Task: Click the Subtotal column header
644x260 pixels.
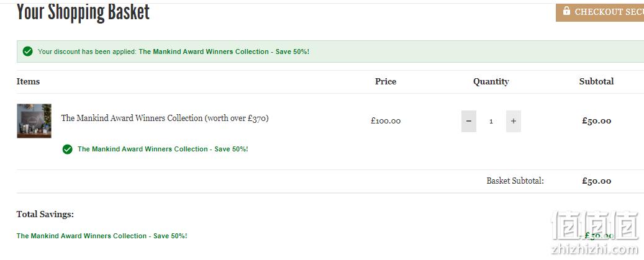Action: point(596,81)
